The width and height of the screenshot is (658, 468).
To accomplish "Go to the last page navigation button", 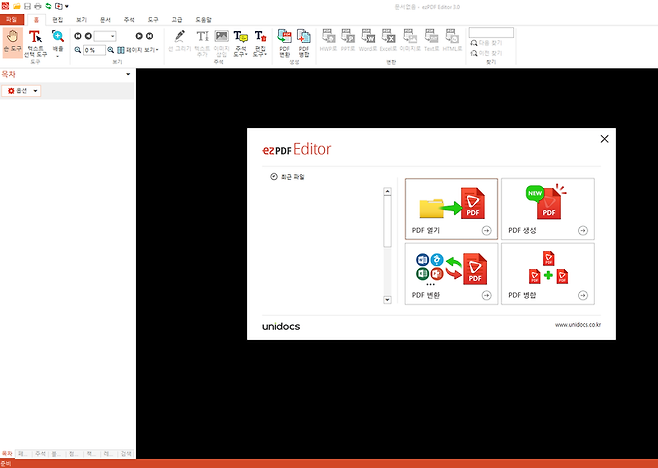I will point(150,36).
